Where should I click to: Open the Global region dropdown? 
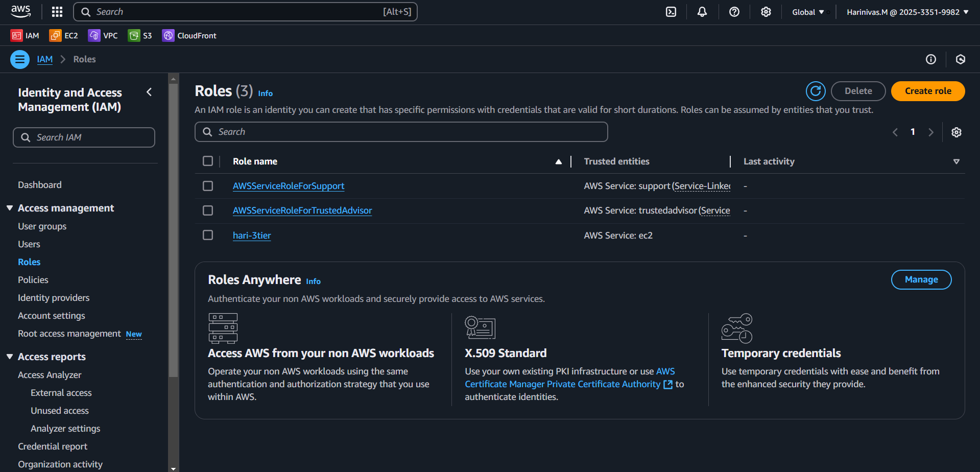[x=808, y=12]
